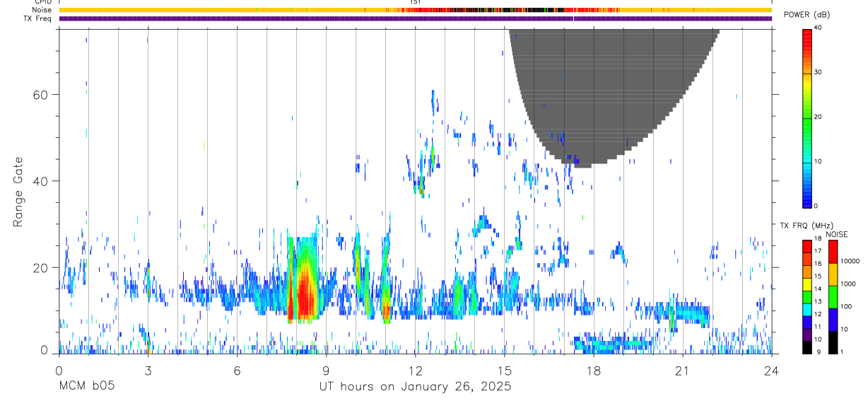Viewport: 868px width, 401px height.
Task: Click x-axis tick label '3'
Action: click(148, 370)
